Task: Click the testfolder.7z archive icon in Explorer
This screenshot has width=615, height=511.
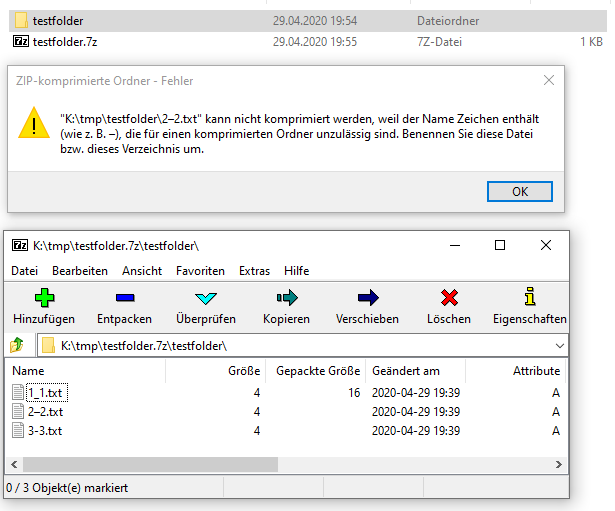Action: click(x=21, y=41)
